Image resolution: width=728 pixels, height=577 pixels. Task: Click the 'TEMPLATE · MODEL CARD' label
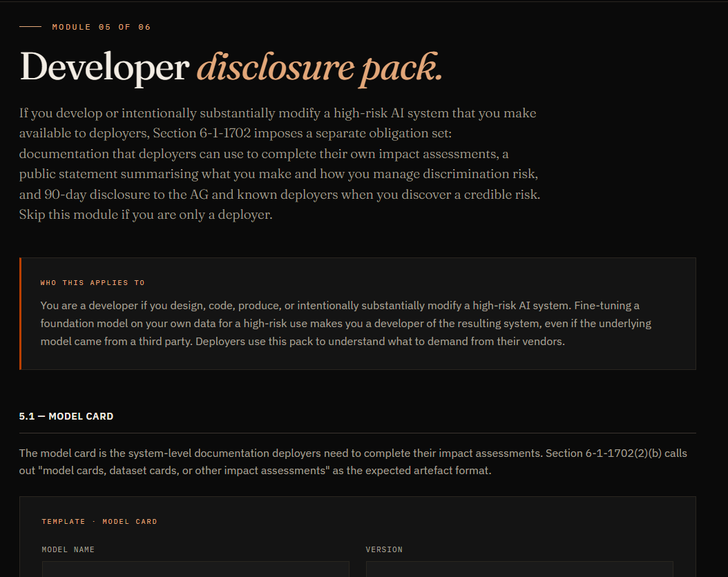pos(99,521)
